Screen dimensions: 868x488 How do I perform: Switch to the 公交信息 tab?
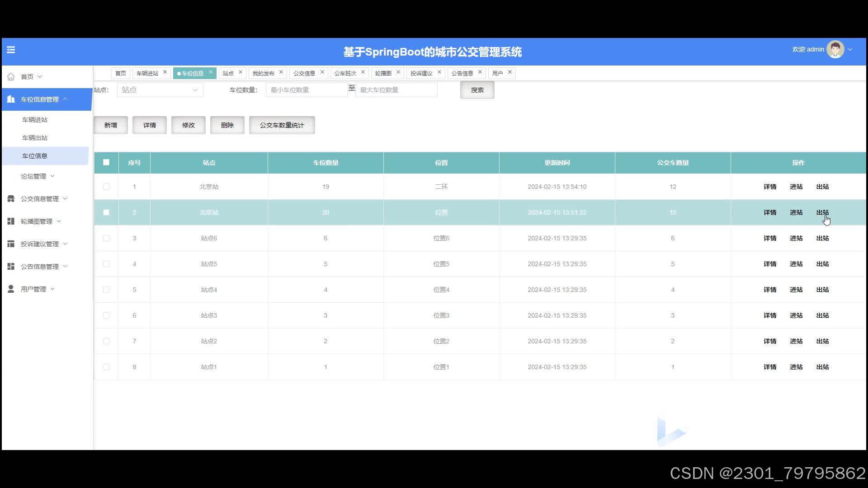[304, 73]
